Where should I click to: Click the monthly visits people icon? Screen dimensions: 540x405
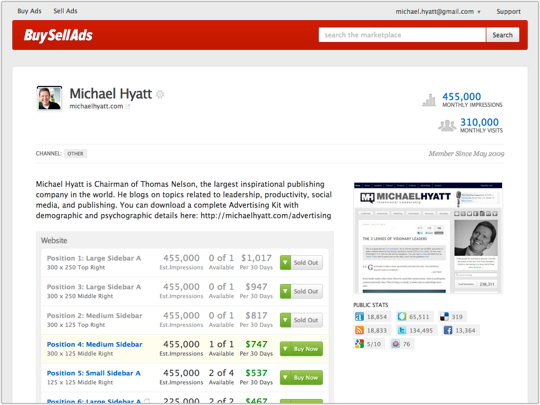tap(447, 125)
